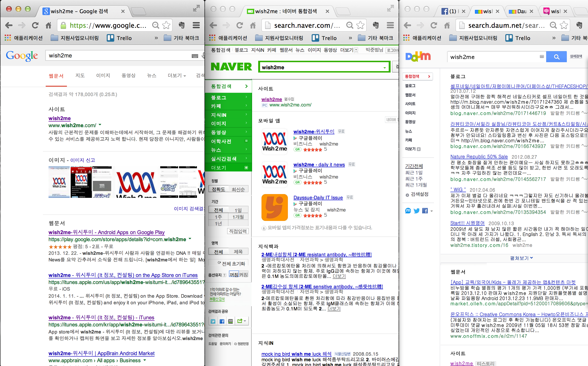
Task: Set Naver period filter to 1주
Action: pos(218,217)
